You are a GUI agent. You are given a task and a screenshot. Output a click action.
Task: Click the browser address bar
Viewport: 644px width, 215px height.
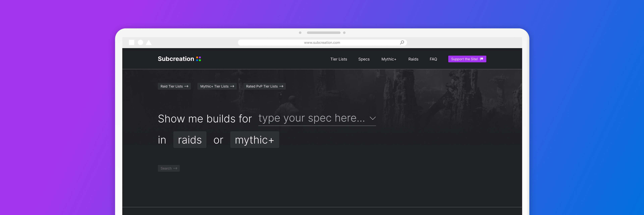click(x=322, y=42)
